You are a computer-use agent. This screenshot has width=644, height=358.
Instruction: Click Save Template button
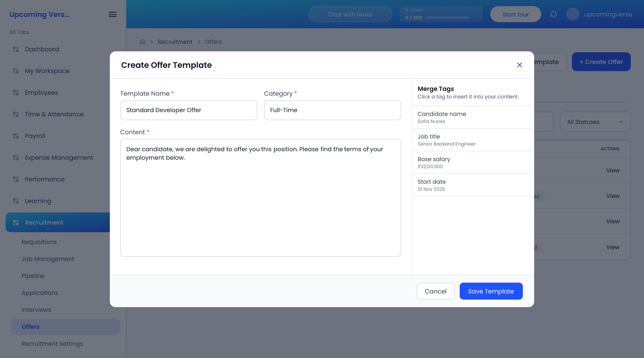pos(491,291)
